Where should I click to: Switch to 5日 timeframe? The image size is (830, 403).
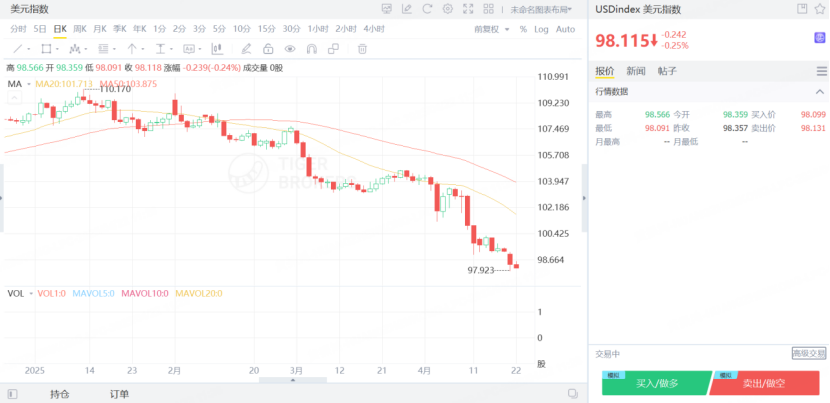pyautogui.click(x=40, y=29)
